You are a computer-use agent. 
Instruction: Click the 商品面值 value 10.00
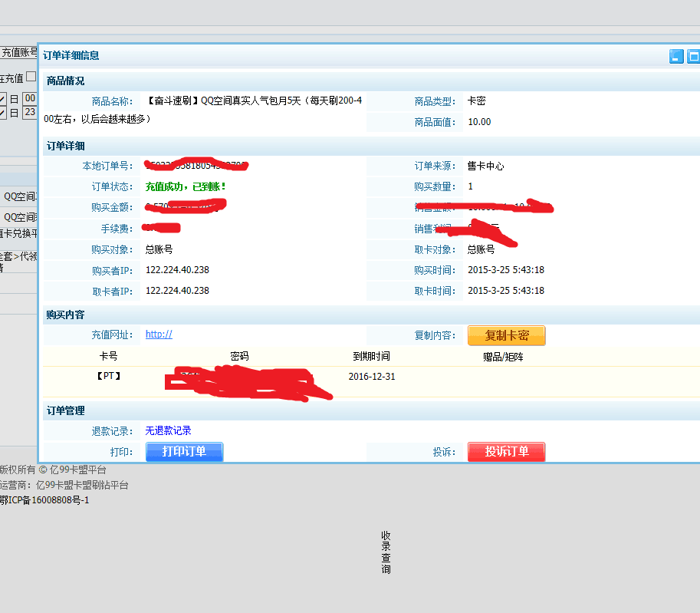479,122
